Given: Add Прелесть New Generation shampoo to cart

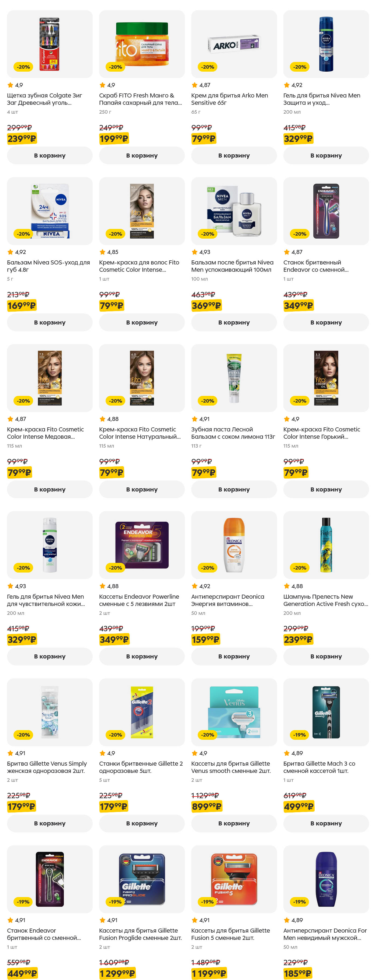Looking at the screenshot, I should click(326, 656).
